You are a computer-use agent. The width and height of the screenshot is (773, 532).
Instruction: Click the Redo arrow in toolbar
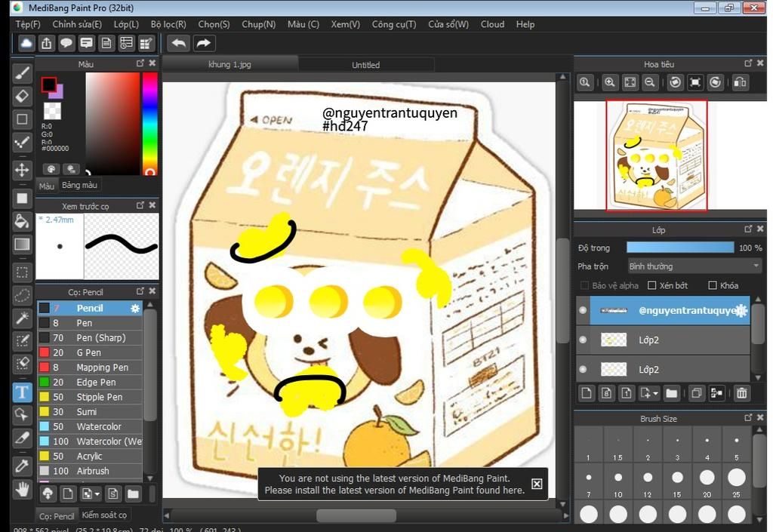coord(203,43)
